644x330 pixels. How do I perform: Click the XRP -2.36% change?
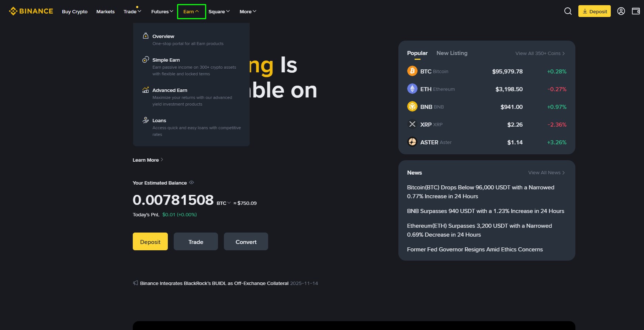click(x=557, y=124)
